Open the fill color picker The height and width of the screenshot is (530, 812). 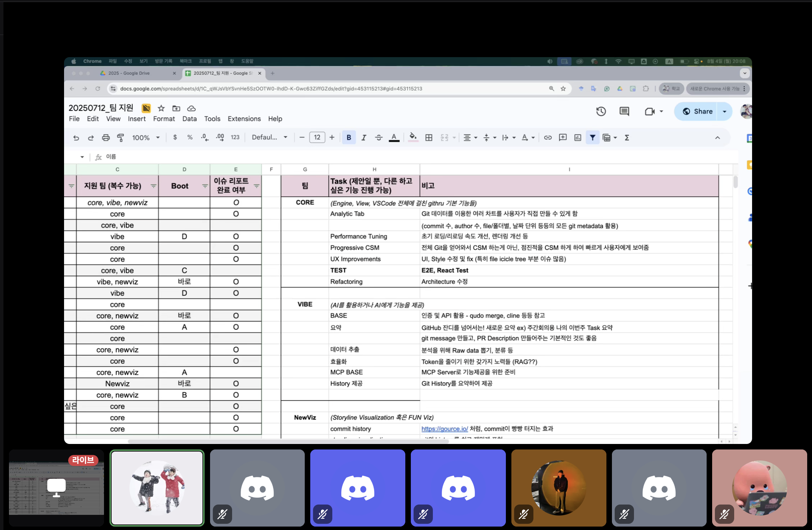[x=413, y=137]
